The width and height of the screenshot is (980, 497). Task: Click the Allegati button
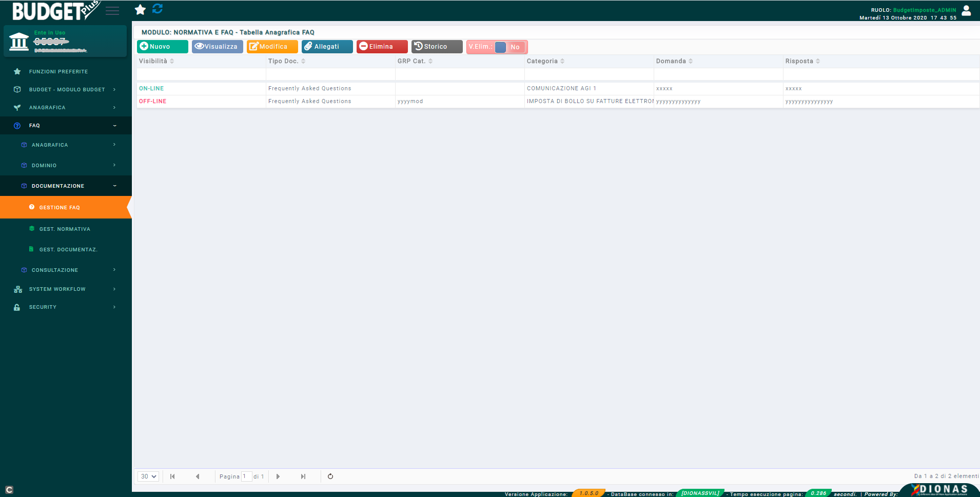pyautogui.click(x=327, y=47)
